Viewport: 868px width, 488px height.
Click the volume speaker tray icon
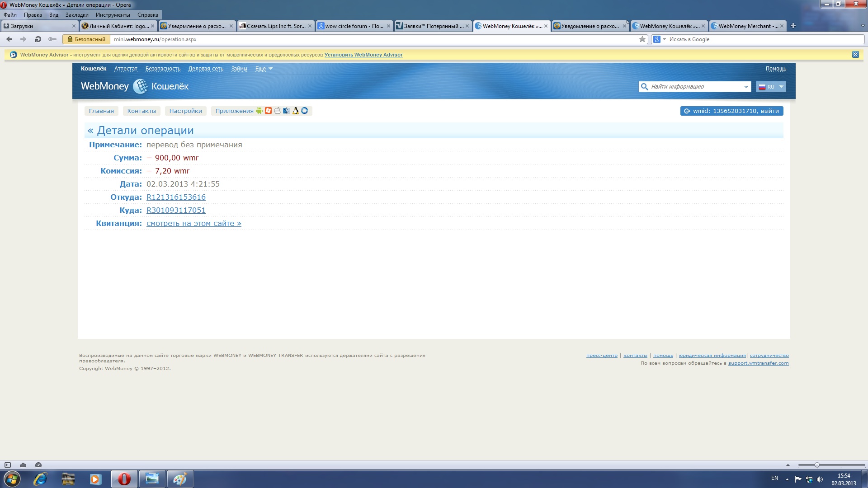pyautogui.click(x=820, y=479)
